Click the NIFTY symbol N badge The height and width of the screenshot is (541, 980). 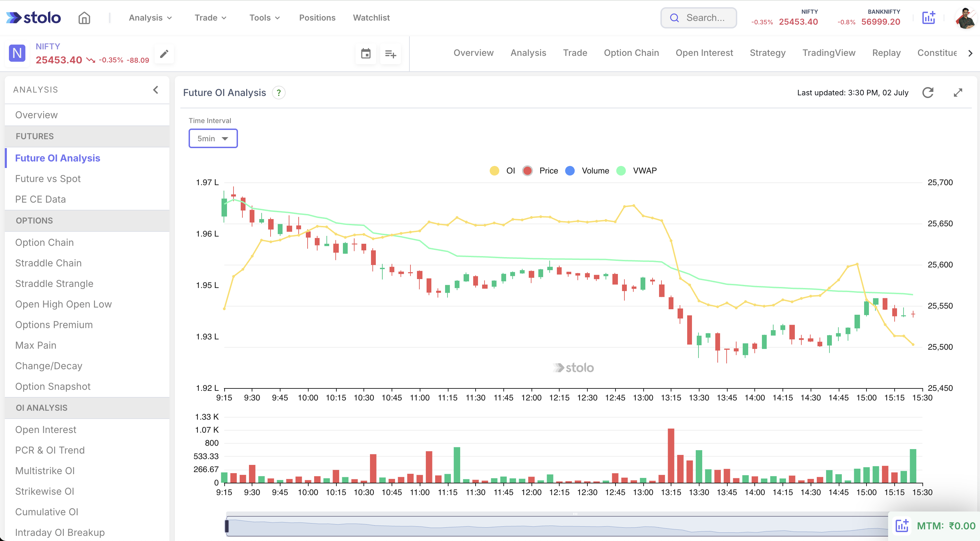17,53
